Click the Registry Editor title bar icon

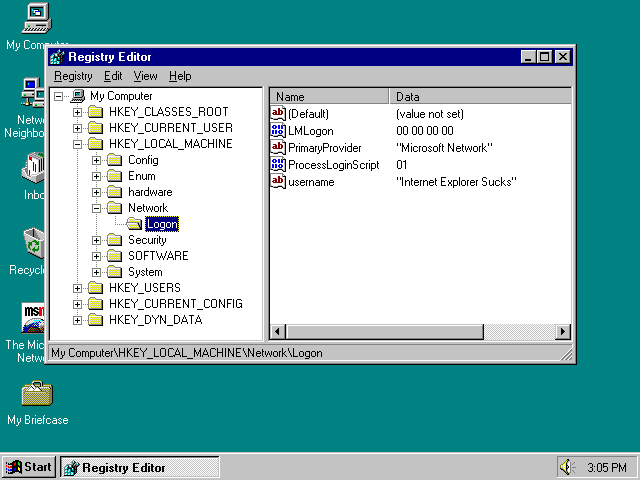click(58, 57)
